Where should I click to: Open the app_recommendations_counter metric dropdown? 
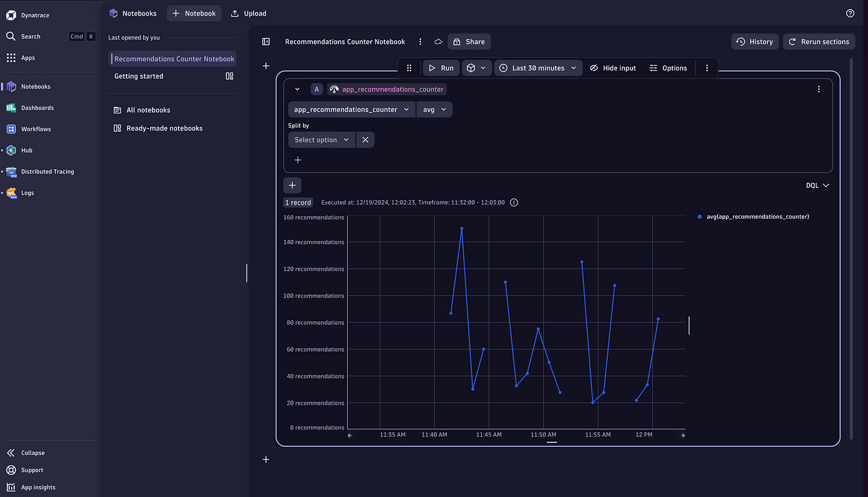pyautogui.click(x=352, y=110)
